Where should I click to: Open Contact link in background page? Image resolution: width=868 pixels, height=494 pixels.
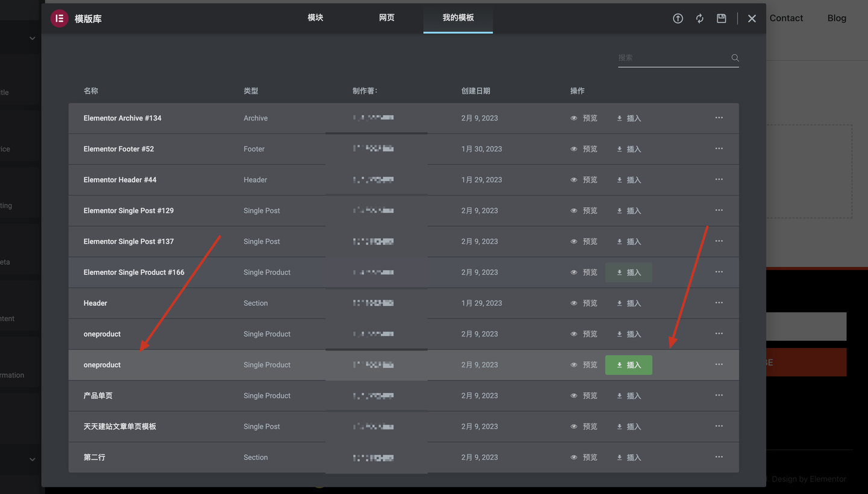(x=786, y=18)
